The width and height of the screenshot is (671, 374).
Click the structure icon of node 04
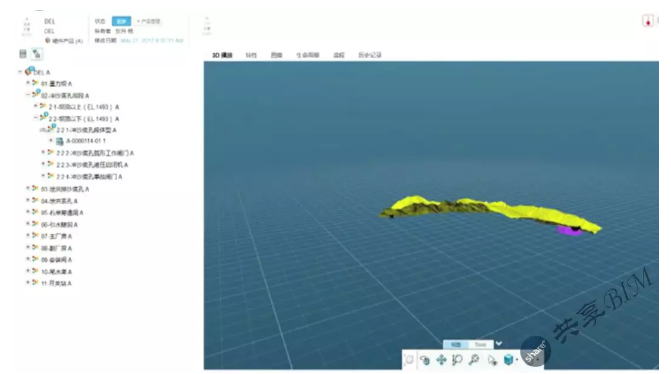click(x=35, y=200)
